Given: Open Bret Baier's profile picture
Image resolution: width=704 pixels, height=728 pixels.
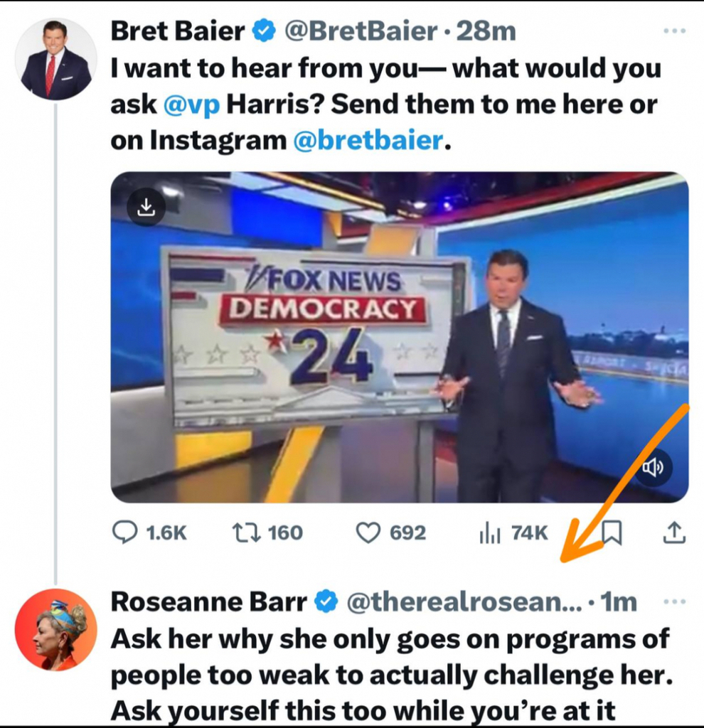Looking at the screenshot, I should point(55,60).
